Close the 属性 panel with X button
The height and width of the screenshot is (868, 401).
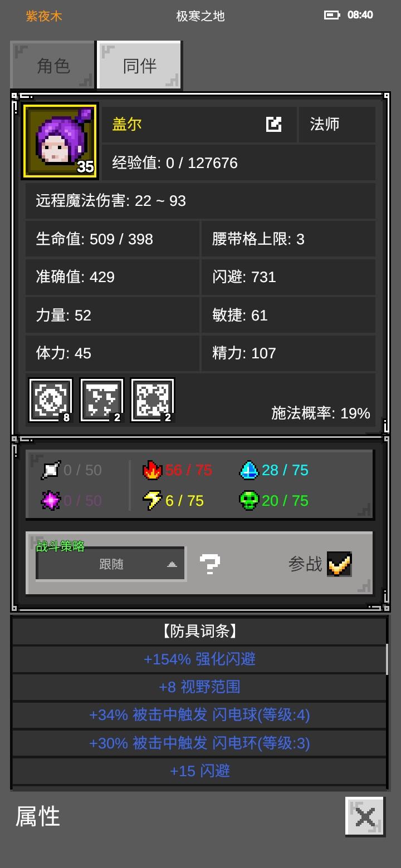365,816
